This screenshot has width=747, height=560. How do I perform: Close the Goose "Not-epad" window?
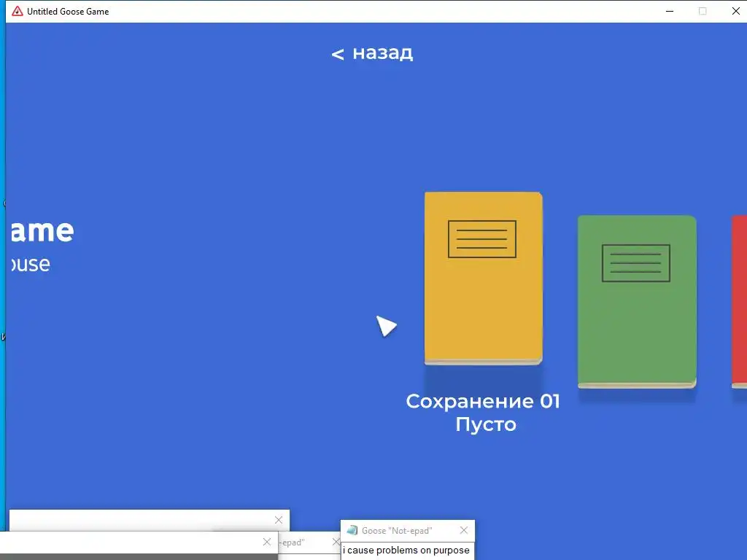463,530
